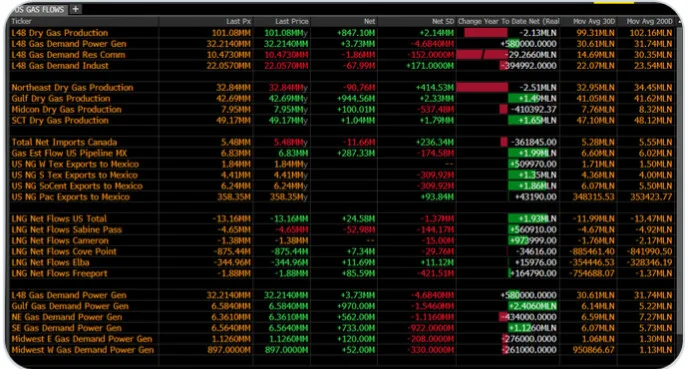Select the LNG Net Flows Elba ticker
Viewport: 689px width, 369px height.
tap(50, 263)
